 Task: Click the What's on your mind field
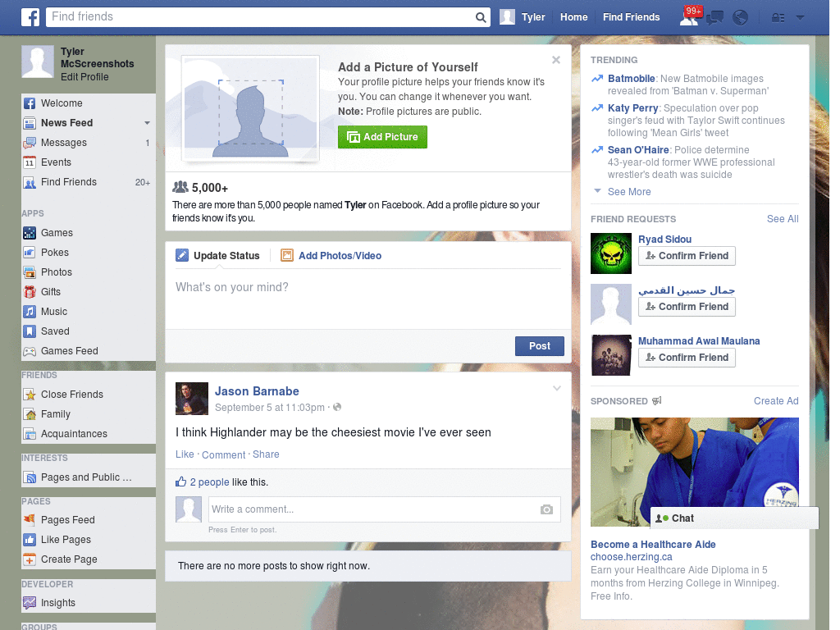coord(368,299)
